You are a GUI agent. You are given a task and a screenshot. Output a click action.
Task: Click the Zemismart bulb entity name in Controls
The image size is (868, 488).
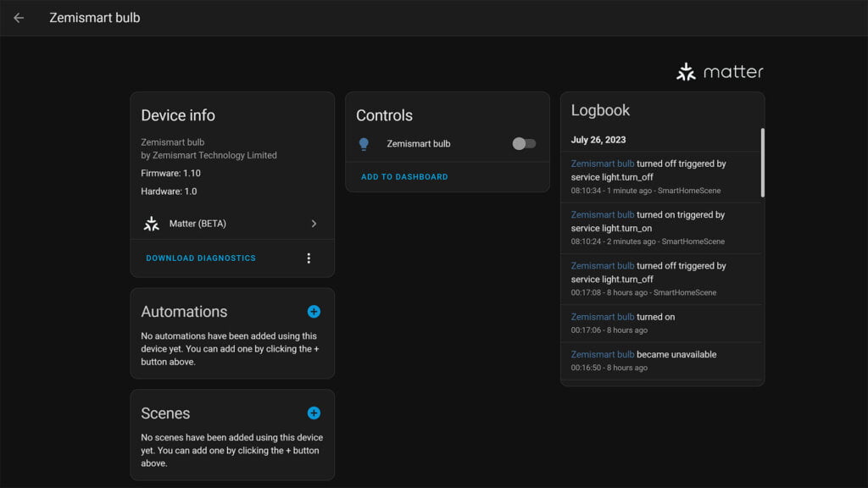coord(419,144)
